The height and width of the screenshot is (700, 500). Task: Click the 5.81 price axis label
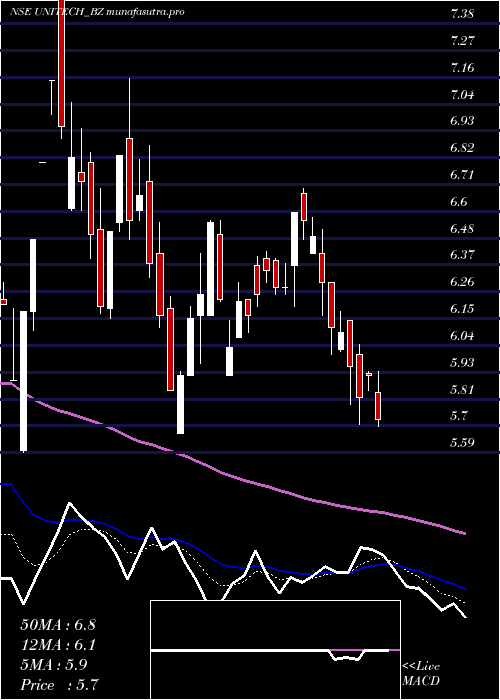click(462, 389)
